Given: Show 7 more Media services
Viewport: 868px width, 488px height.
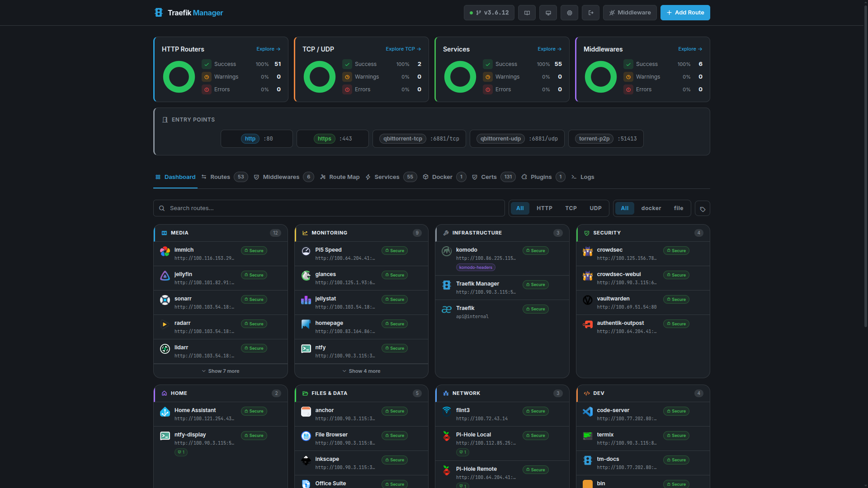Looking at the screenshot, I should [x=220, y=371].
